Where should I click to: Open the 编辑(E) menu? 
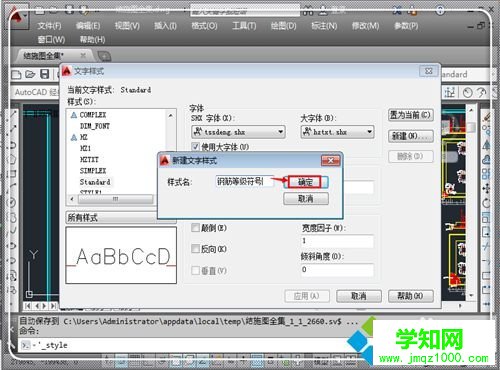(88, 26)
